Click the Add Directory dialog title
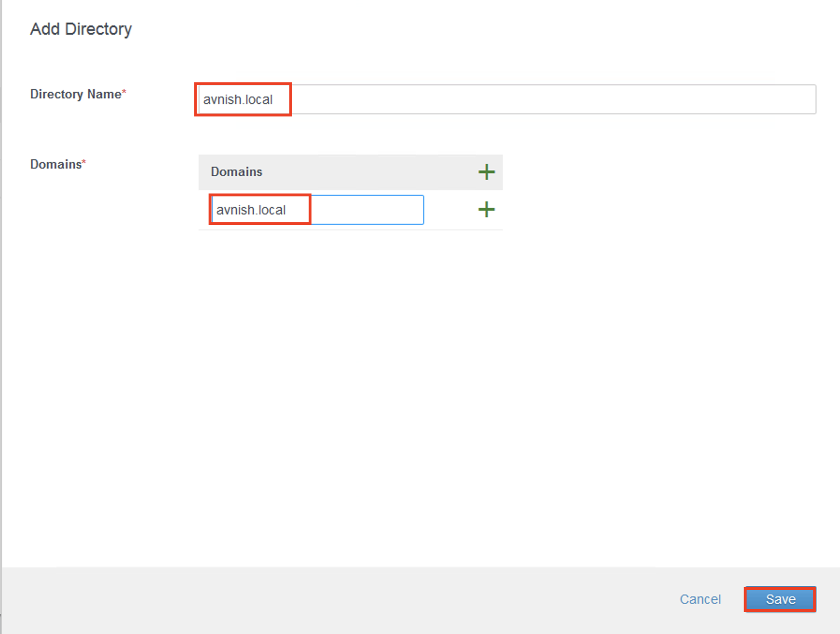Image resolution: width=840 pixels, height=634 pixels. tap(81, 29)
